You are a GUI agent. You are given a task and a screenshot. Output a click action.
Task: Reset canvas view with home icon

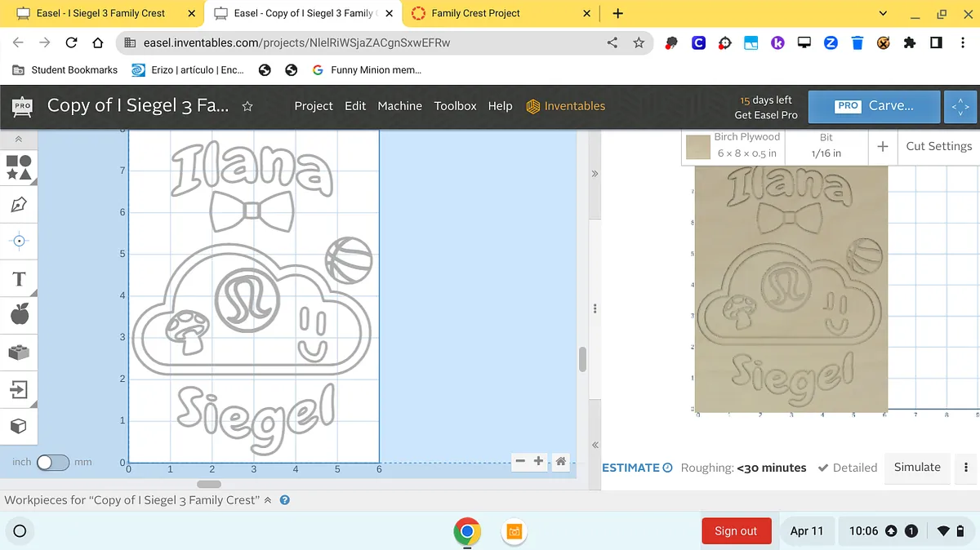(x=561, y=461)
